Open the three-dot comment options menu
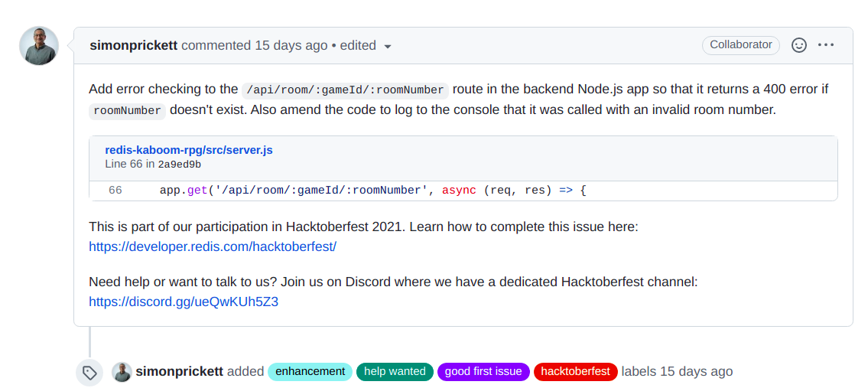 pos(825,45)
